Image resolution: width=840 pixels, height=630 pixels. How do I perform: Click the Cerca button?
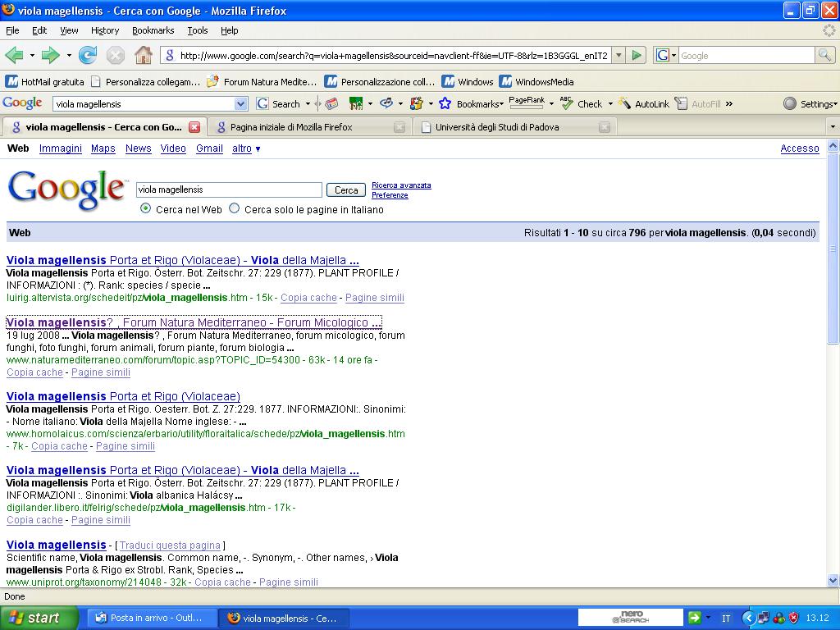click(x=346, y=189)
